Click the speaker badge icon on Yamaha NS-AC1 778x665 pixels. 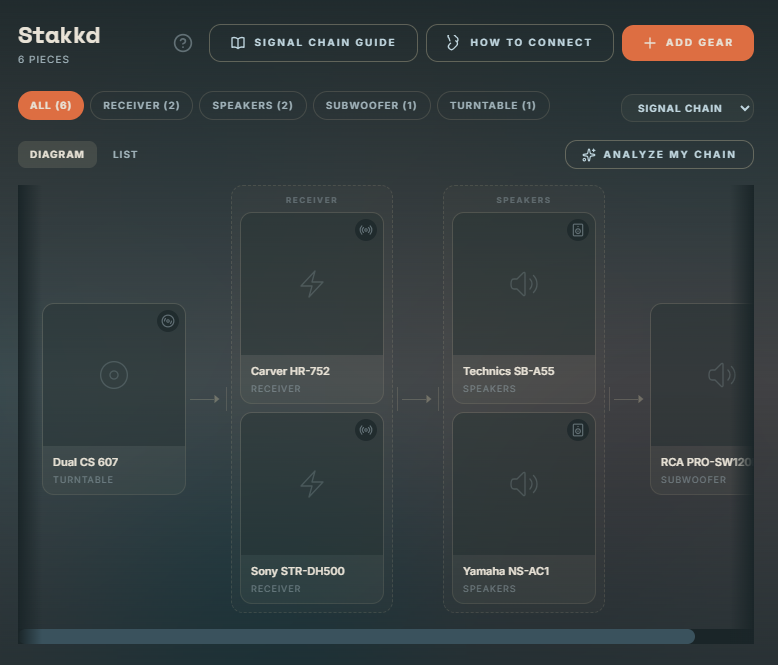578,430
